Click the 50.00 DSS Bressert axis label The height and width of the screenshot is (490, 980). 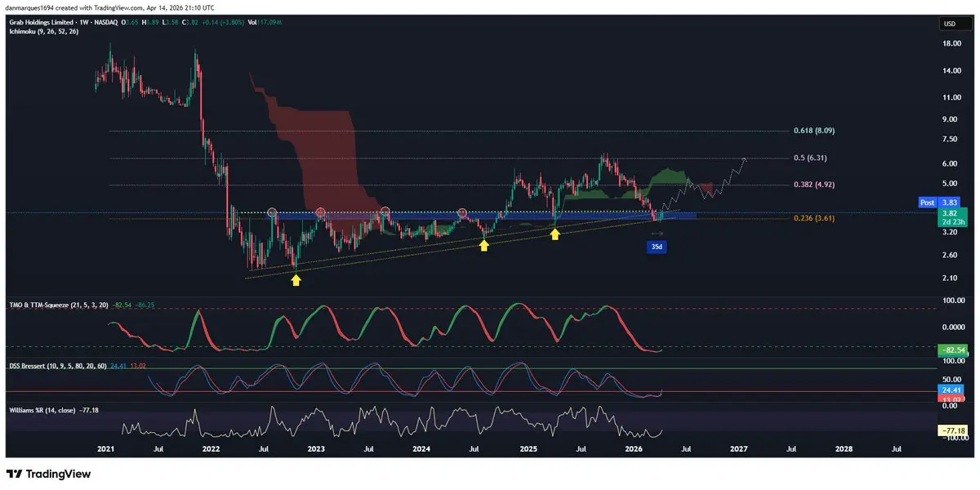(950, 380)
